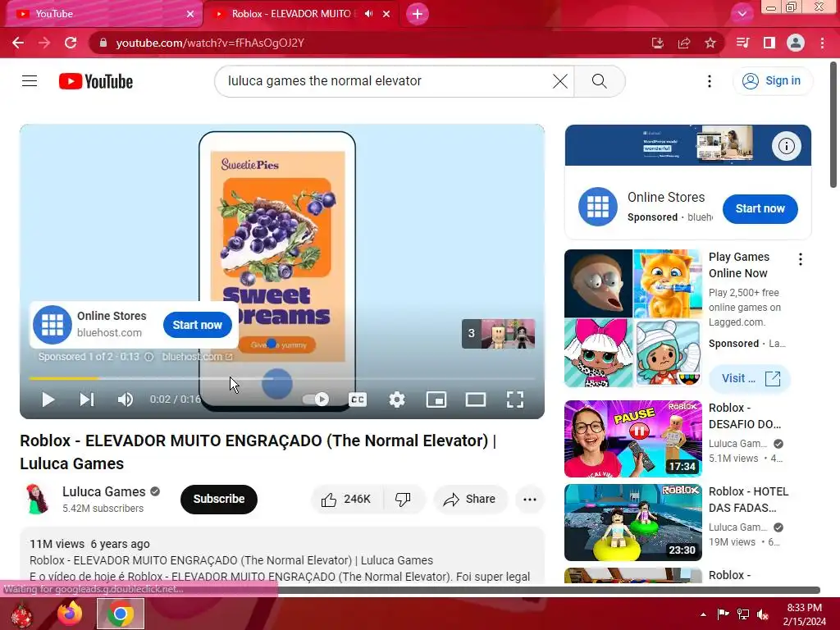Click the bluehost.com link in the ad
Viewport: 840px width, 630px height.
tap(197, 357)
